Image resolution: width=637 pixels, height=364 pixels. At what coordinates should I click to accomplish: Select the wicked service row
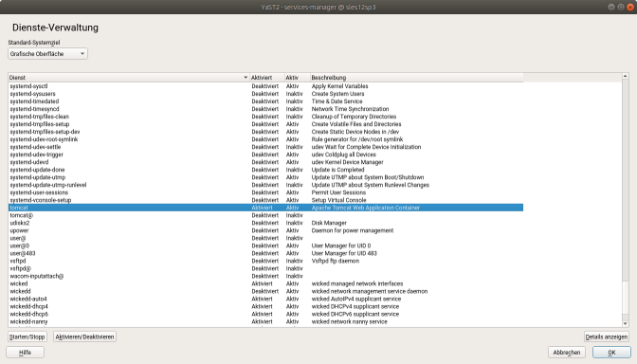265,283
